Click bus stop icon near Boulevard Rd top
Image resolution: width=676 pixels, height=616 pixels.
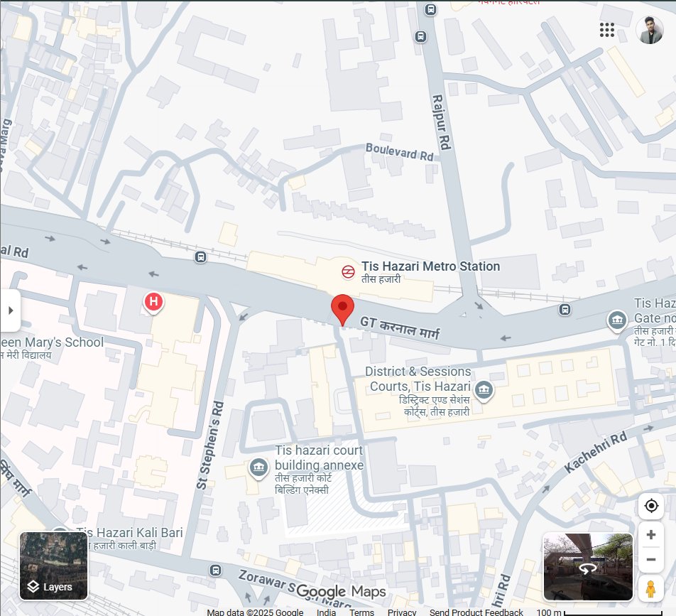[421, 37]
